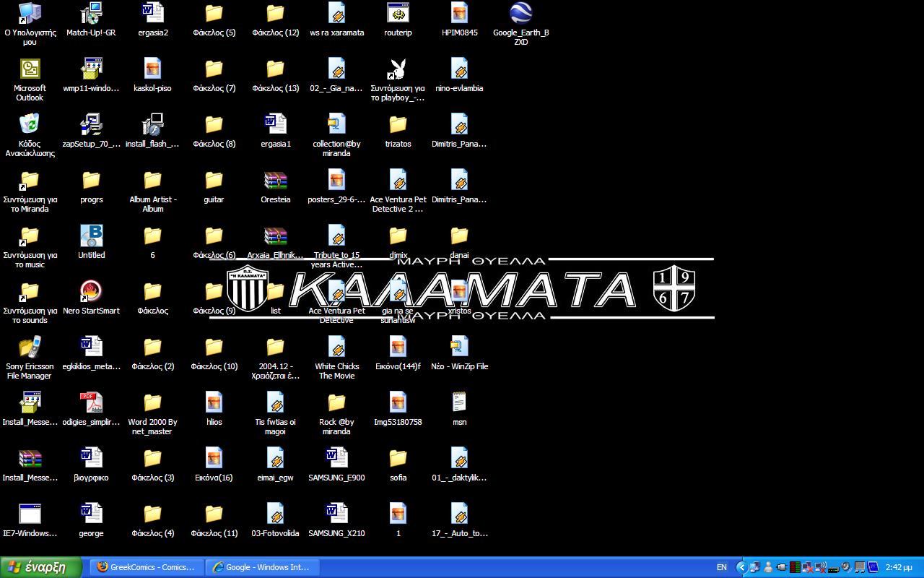This screenshot has height=578, width=924.
Task: Switch to GreekComics Firefox taskbar window
Action: coord(147,567)
